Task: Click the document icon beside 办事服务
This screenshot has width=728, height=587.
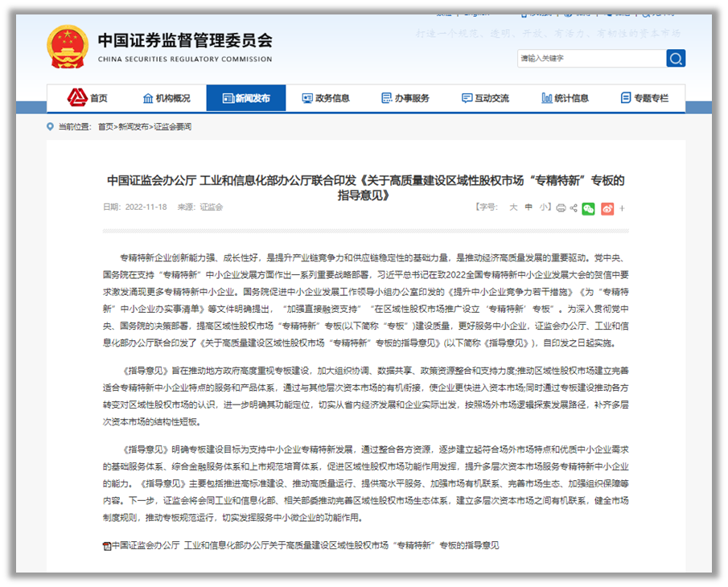Action: 387,98
